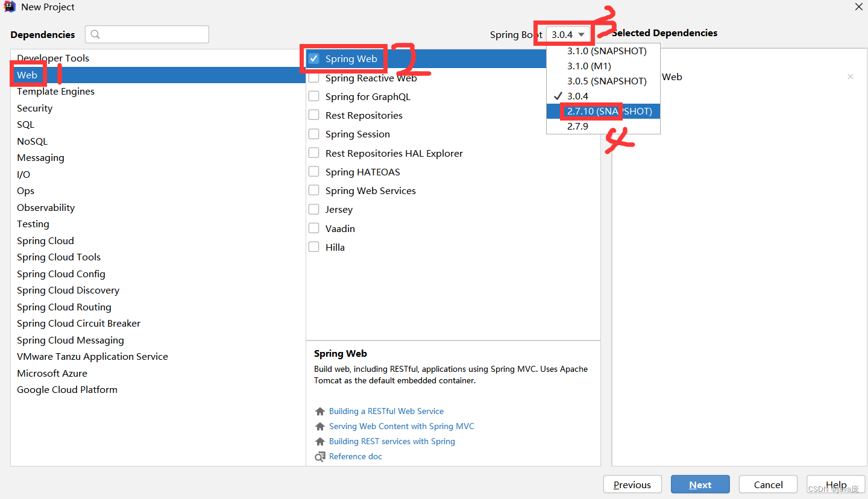Select the Microsoft Azure category
The width and height of the screenshot is (868, 499).
[158, 373]
